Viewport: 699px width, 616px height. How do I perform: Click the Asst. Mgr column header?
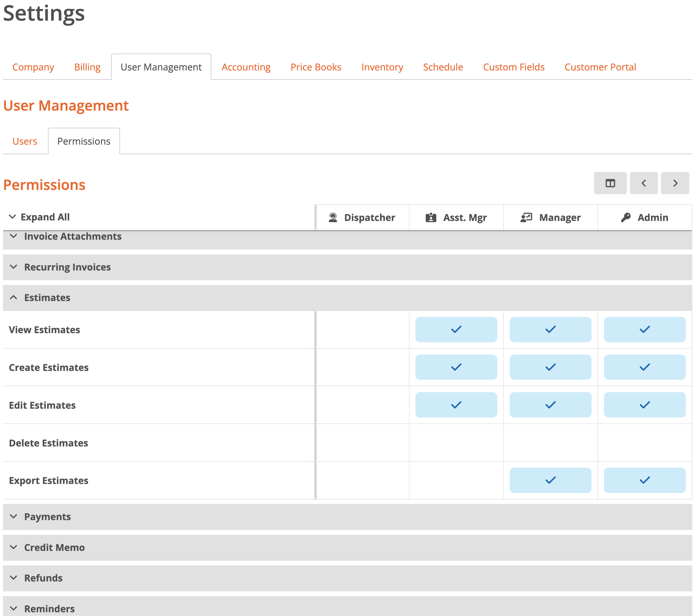tap(456, 217)
